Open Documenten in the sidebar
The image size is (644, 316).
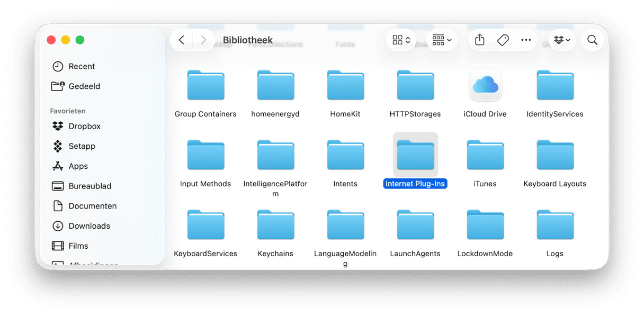pyautogui.click(x=84, y=206)
